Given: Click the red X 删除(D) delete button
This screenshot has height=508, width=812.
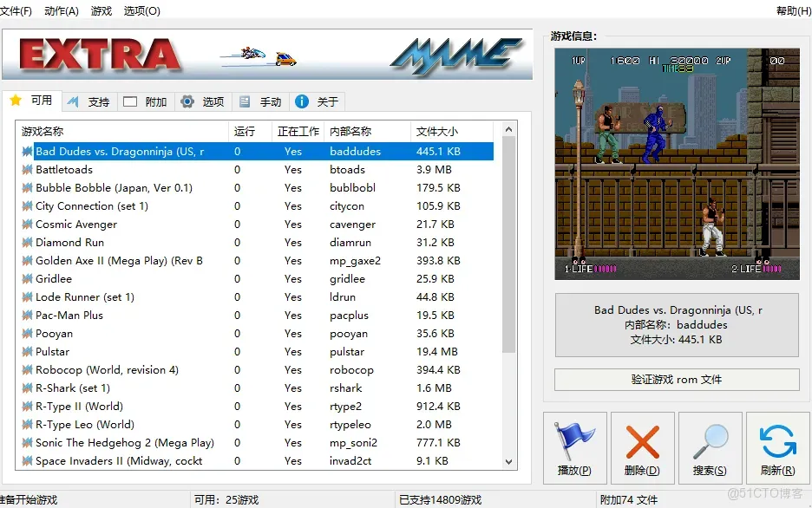Looking at the screenshot, I should (642, 448).
